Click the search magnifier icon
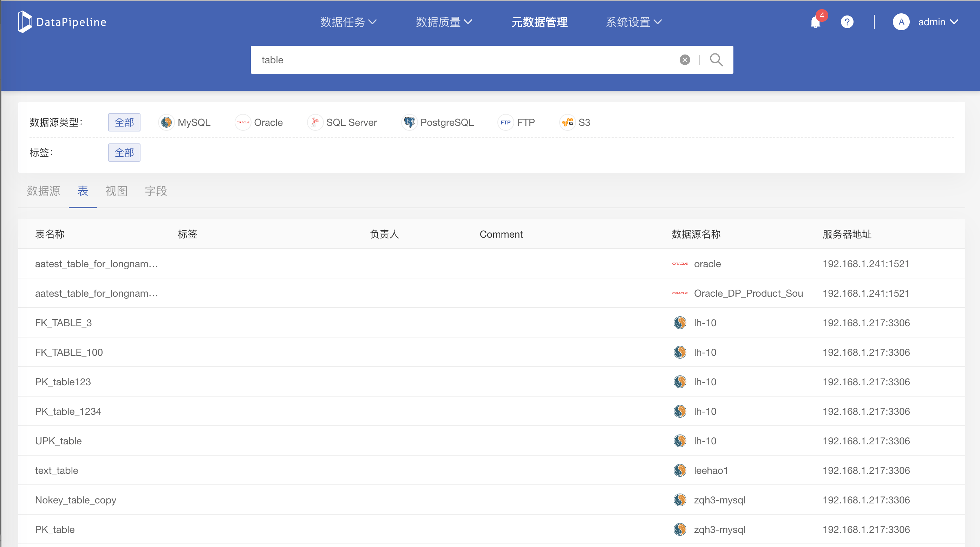The width and height of the screenshot is (980, 547). (x=716, y=60)
